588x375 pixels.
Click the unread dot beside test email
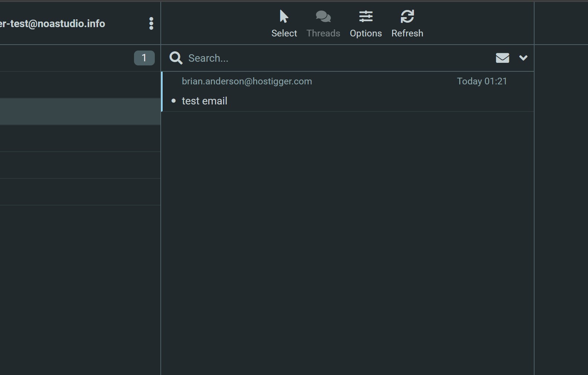click(x=173, y=101)
